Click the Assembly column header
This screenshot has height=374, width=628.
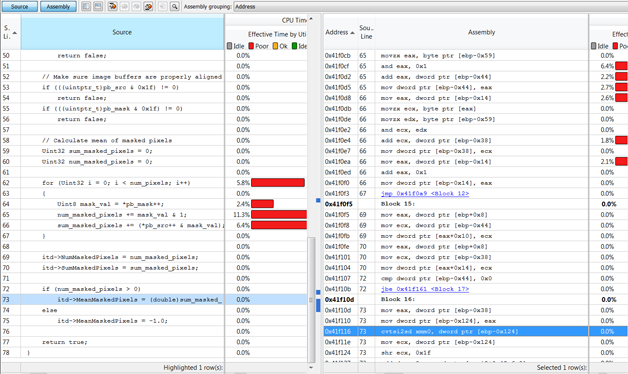tap(481, 32)
